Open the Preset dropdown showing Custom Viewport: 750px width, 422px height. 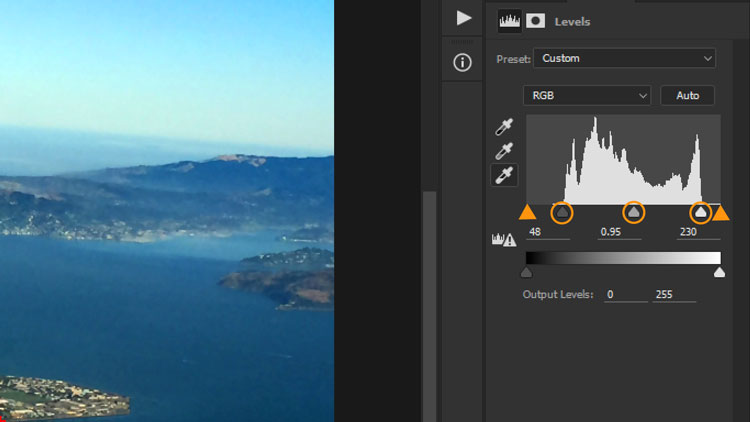(624, 58)
